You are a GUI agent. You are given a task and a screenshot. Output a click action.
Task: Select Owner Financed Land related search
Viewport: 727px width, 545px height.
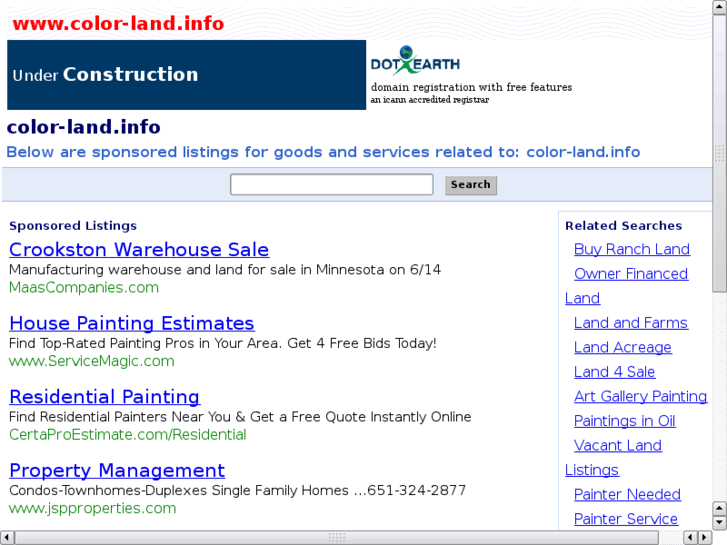tap(631, 274)
